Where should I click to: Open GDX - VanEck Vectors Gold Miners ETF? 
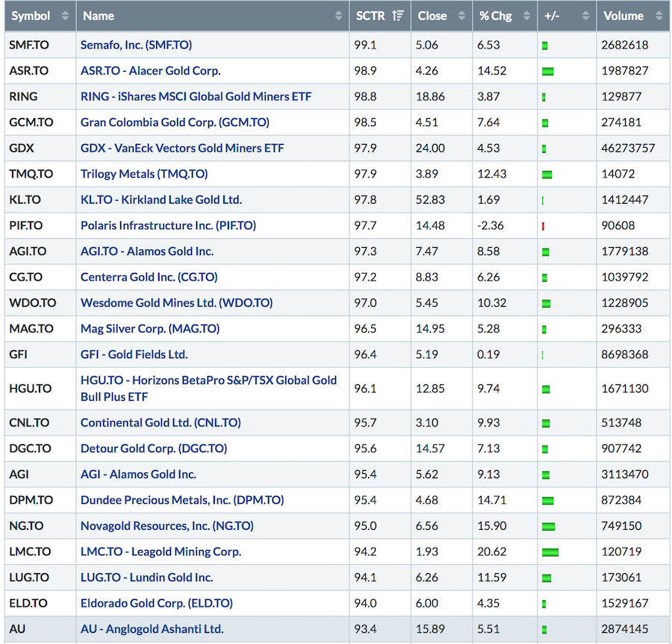point(182,148)
